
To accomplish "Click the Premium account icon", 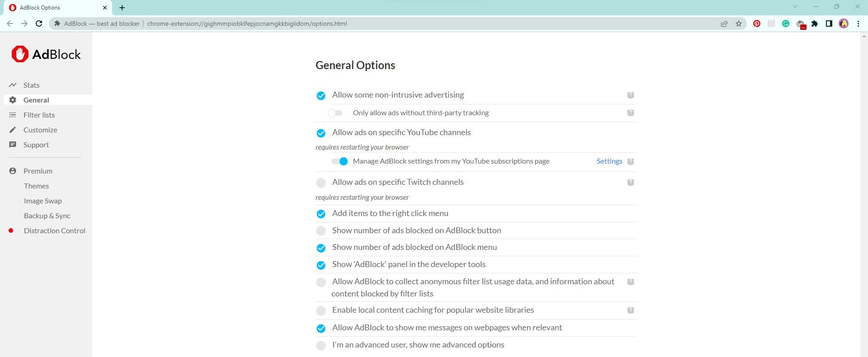I will point(13,171).
